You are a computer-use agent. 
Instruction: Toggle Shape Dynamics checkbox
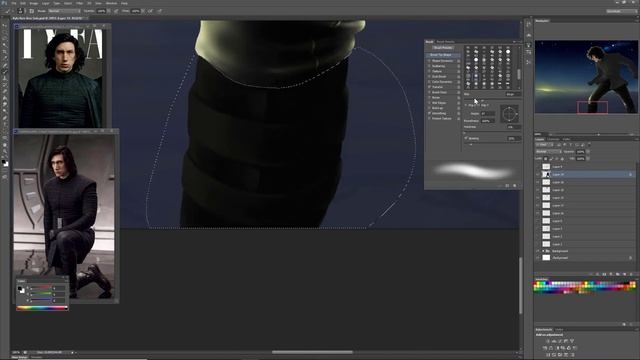[429, 61]
